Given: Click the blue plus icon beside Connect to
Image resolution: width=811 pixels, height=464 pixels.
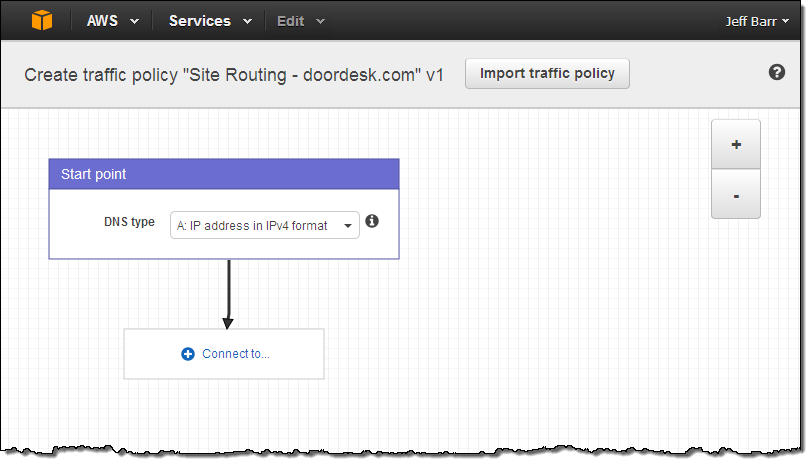Looking at the screenshot, I should [188, 354].
